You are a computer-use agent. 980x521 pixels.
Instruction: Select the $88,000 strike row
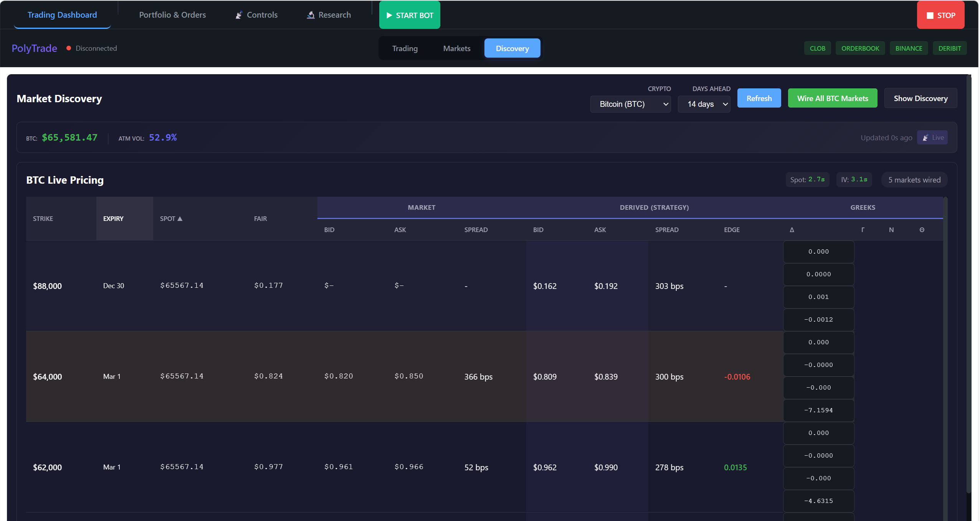click(x=484, y=286)
